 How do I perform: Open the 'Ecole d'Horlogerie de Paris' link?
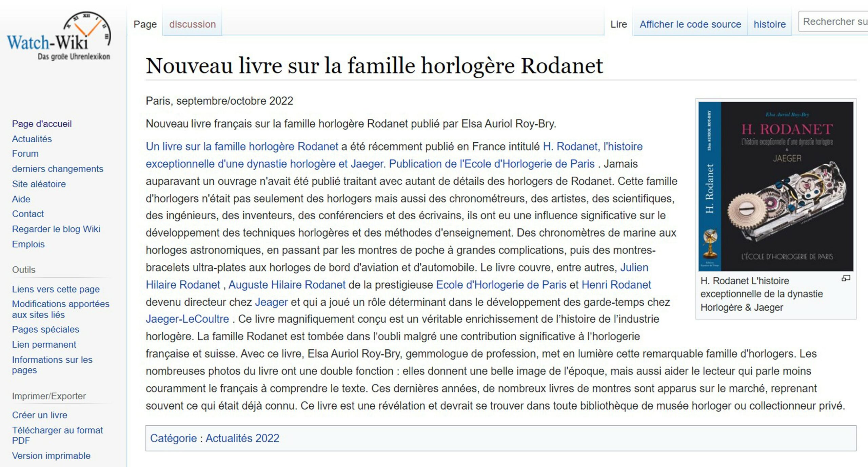[500, 285]
